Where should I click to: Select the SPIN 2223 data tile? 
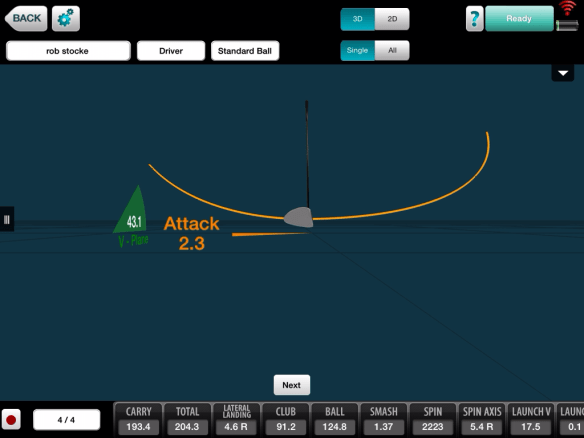click(433, 420)
